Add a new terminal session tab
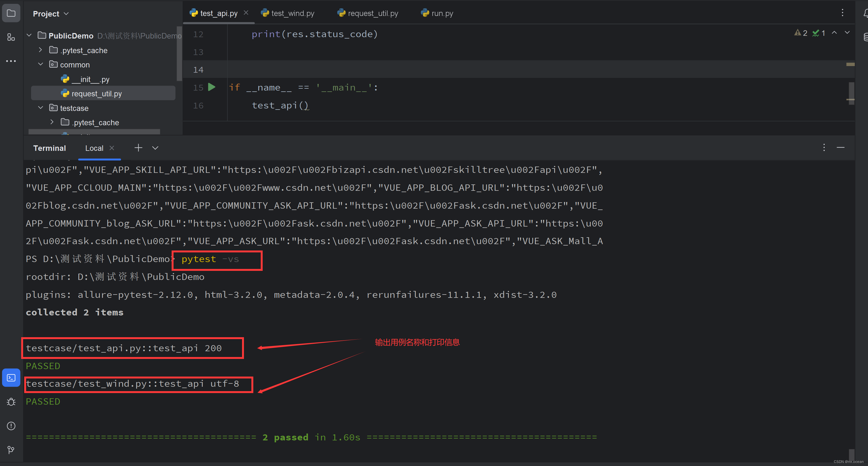Viewport: 868px width, 466px height. point(138,148)
